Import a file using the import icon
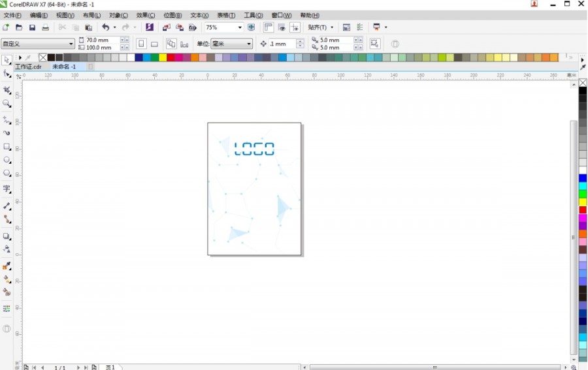Image resolution: width=588 pixels, height=370 pixels. point(166,27)
